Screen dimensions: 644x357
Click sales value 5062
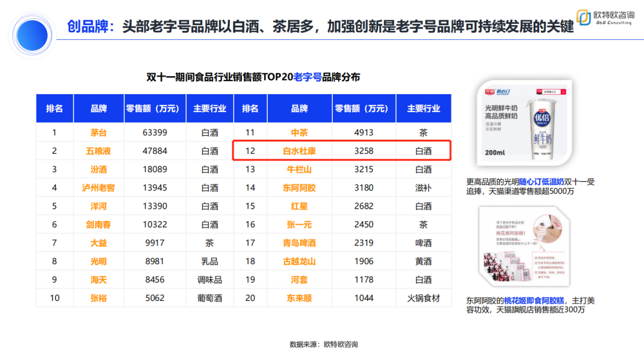(155, 299)
